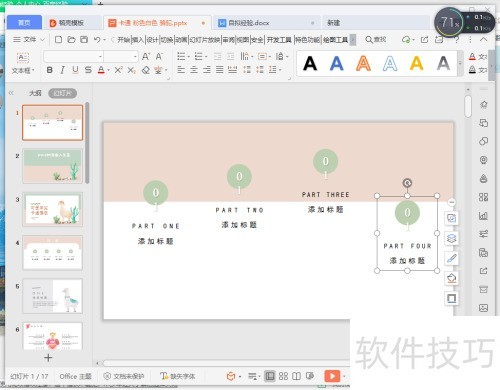500x390 pixels.
Task: Open the slideshow play options dropdown
Action: point(344,376)
